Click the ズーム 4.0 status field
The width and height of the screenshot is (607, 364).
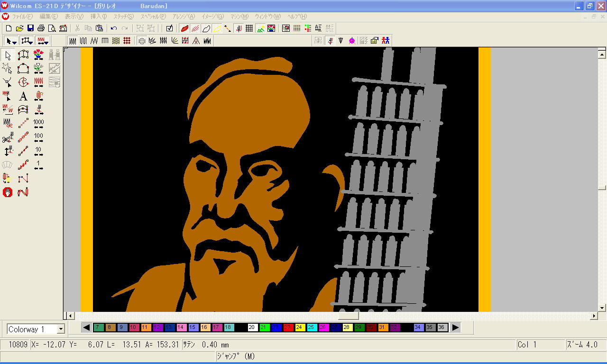(x=586, y=345)
